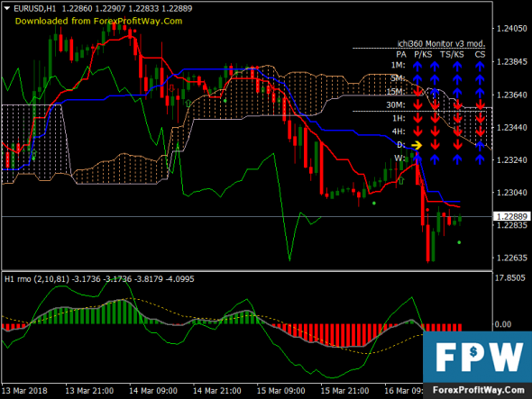Screen dimensions: 532x399
Task: Click the 1.23640 price scale label
Action: pos(512,95)
